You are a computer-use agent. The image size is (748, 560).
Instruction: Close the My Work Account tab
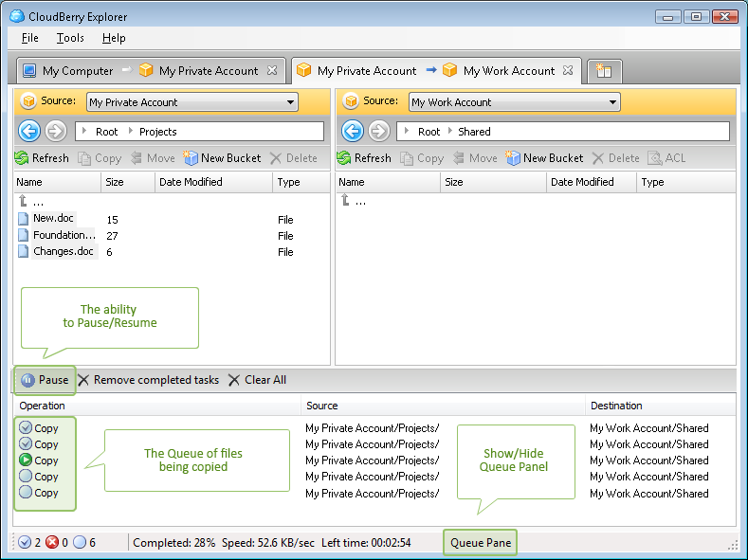[568, 71]
